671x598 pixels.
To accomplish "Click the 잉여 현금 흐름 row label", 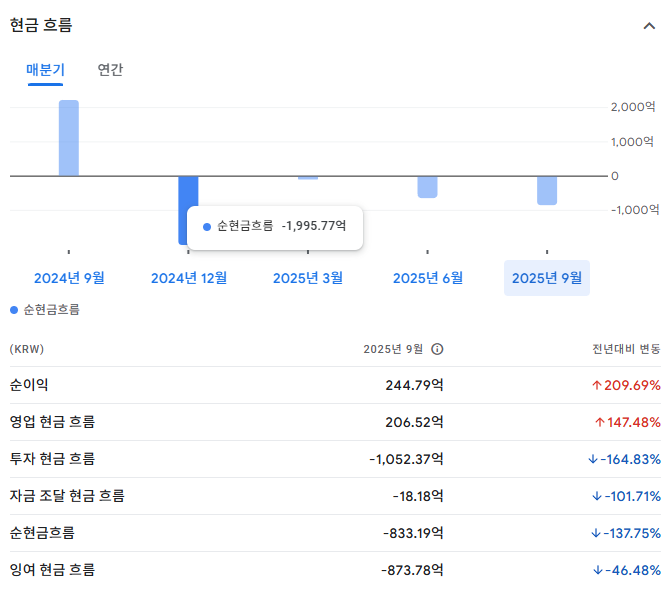I will click(x=52, y=570).
